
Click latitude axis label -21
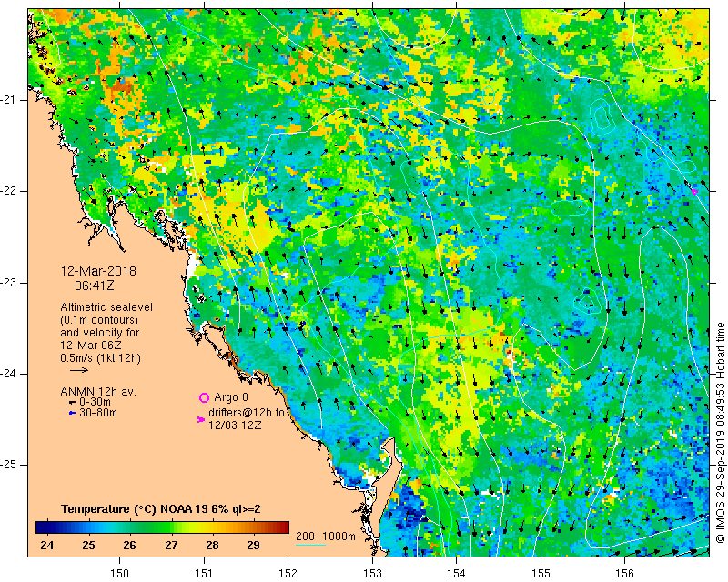[8, 100]
